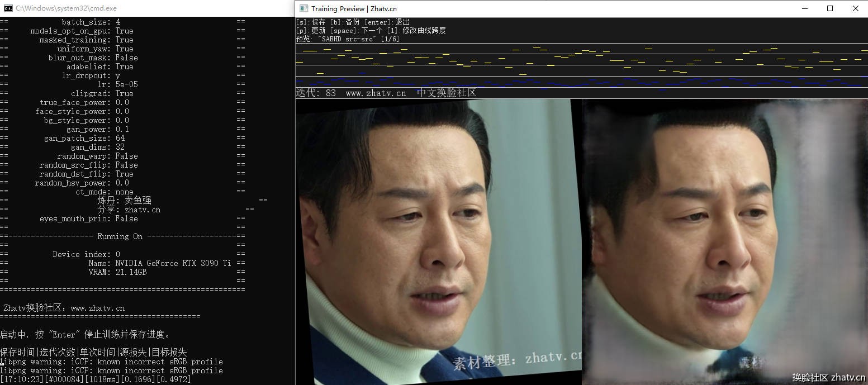Screen dimensions: 868x385
Task: Click the cmd.exe window title text
Action: tap(66, 8)
